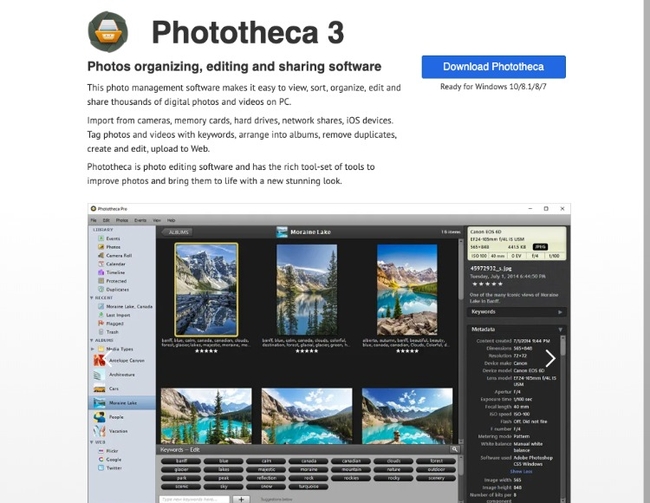The width and height of the screenshot is (650, 503).
Task: Click the Show Less link in Metadata
Action: click(521, 471)
